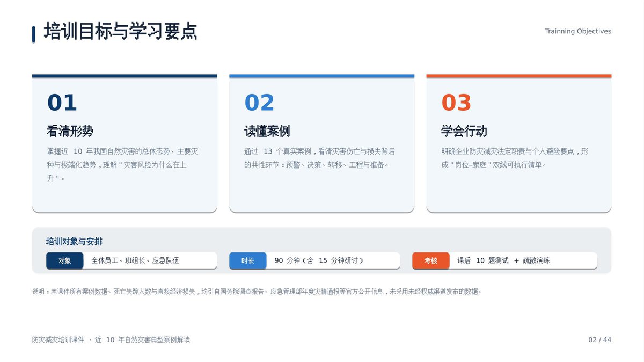Click the note beginning with 说明：本课件所有案例数据
This screenshot has height=362, width=644.
click(257, 292)
